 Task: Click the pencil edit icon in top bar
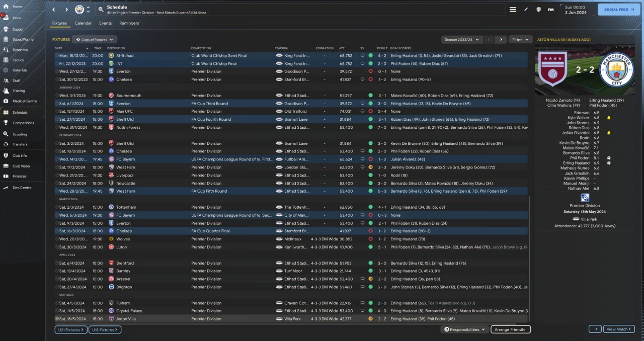coord(526,10)
